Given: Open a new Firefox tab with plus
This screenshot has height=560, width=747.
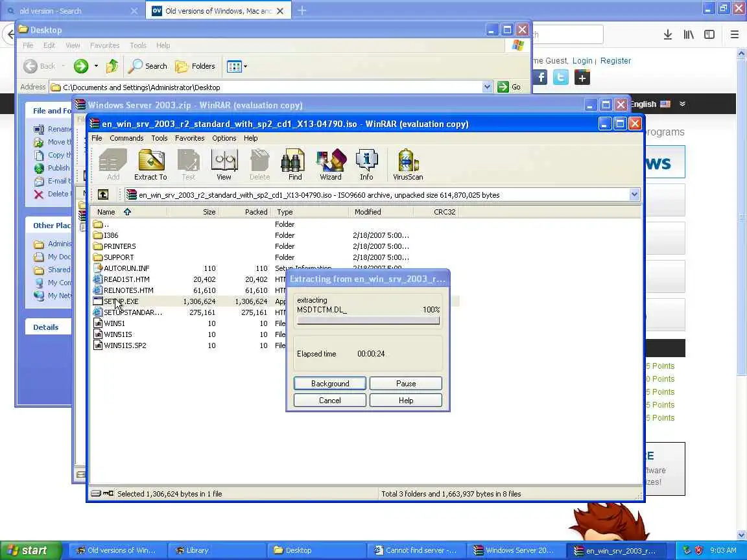Looking at the screenshot, I should [x=302, y=10].
